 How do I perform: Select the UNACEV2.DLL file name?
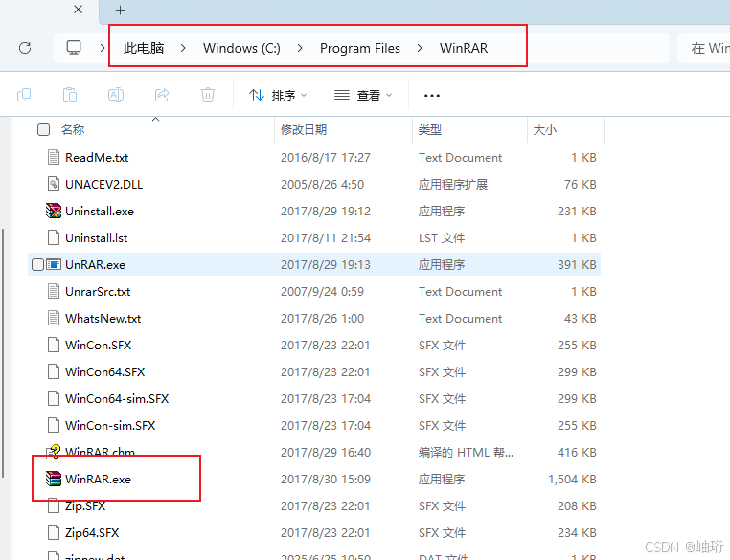click(x=103, y=185)
